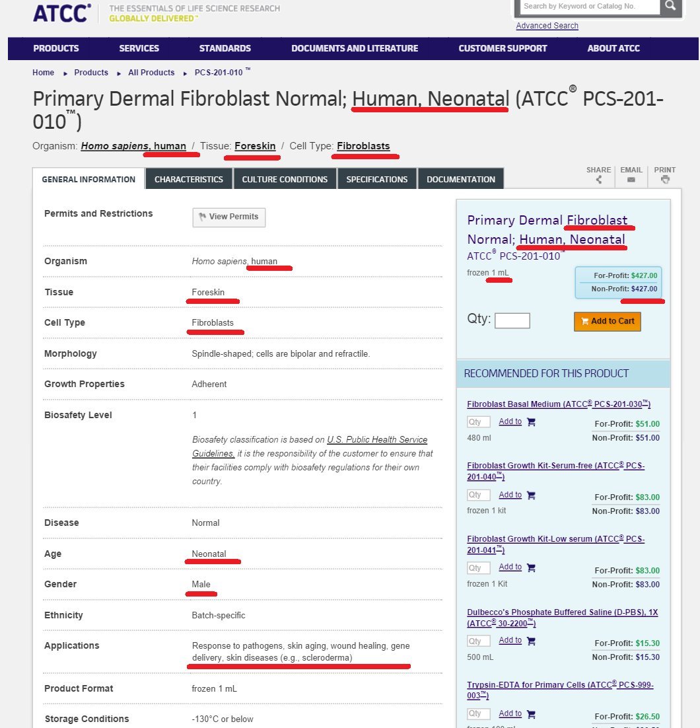Open the ABOUT ATCC menu

[613, 48]
